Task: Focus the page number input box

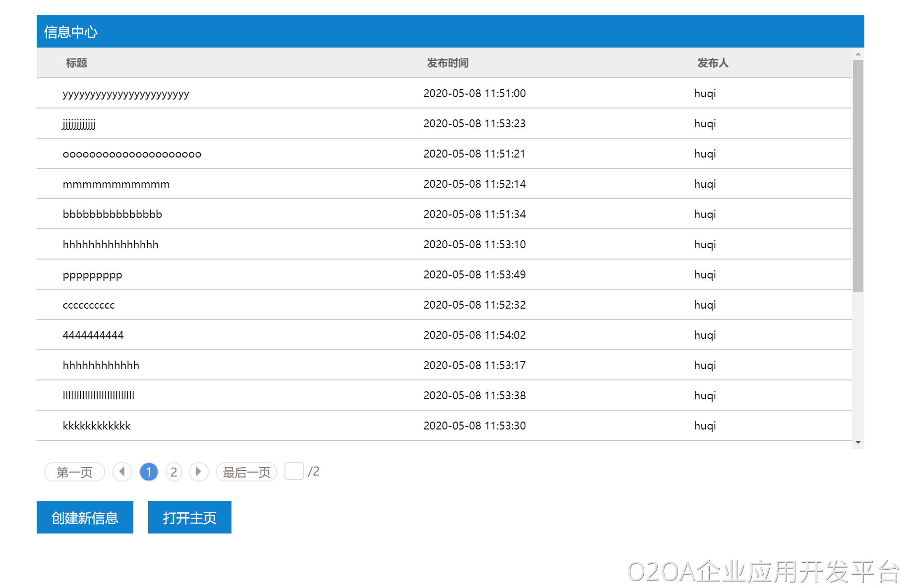Action: [x=294, y=471]
